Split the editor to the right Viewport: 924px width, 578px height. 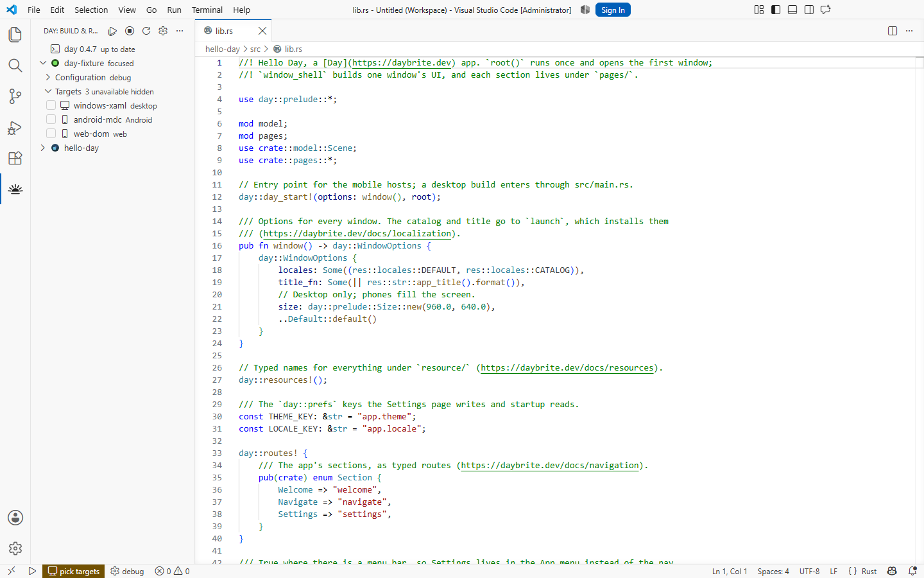893,31
